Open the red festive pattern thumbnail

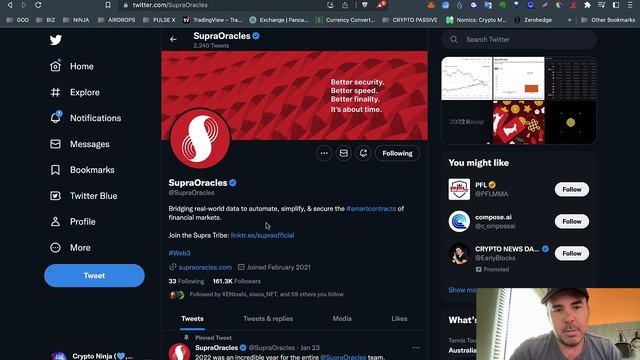(x=518, y=122)
